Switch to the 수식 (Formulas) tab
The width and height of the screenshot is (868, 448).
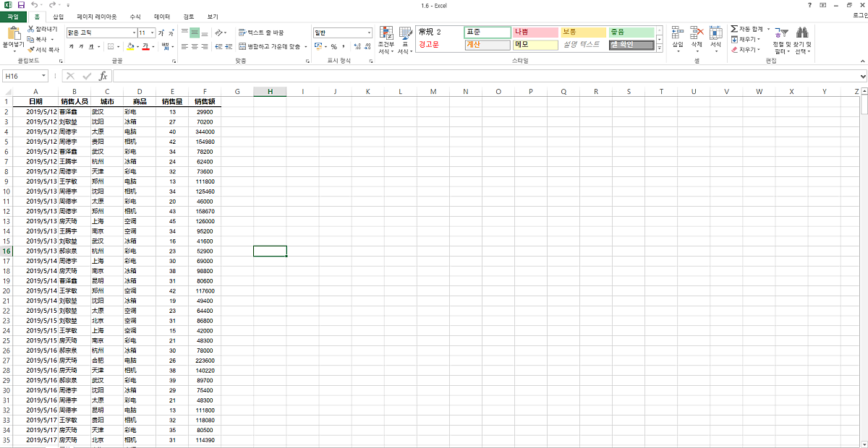[x=135, y=16]
